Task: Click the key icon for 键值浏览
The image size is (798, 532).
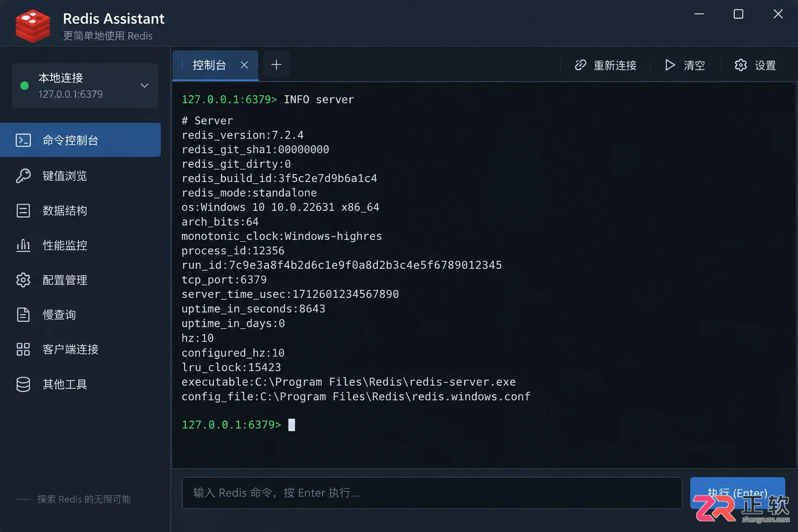Action: (x=23, y=176)
